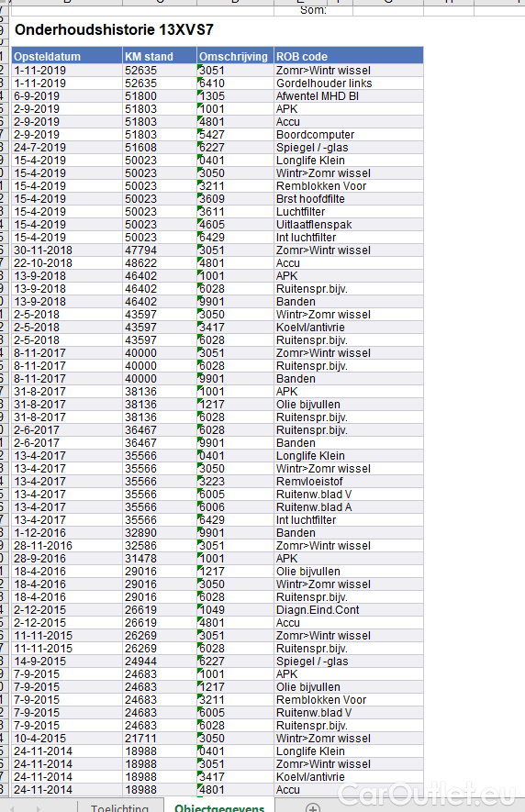Select the KM stand cell 51608

point(160,147)
